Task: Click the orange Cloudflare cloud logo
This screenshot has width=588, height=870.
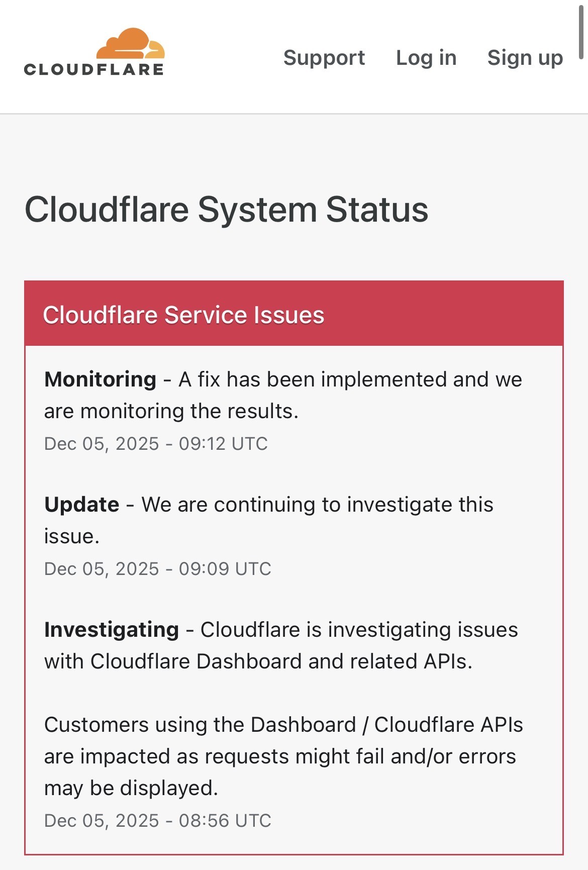Action: coord(130,44)
